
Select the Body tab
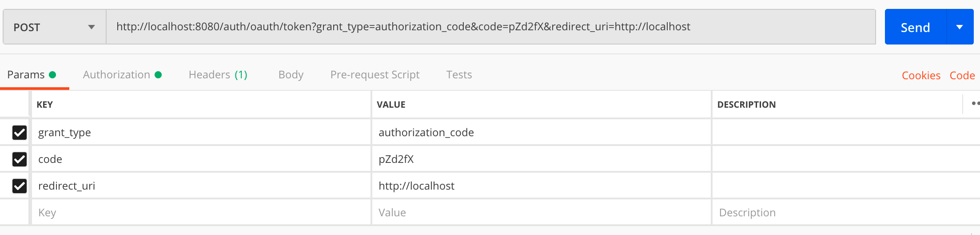click(291, 75)
